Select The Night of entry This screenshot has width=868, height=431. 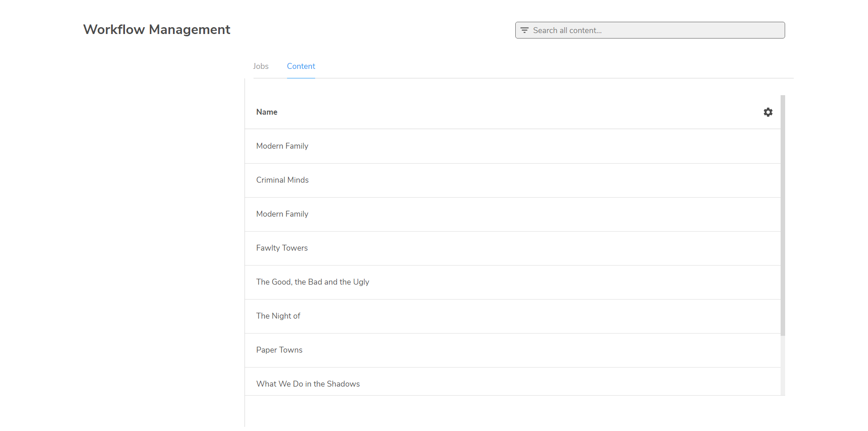[x=278, y=316]
